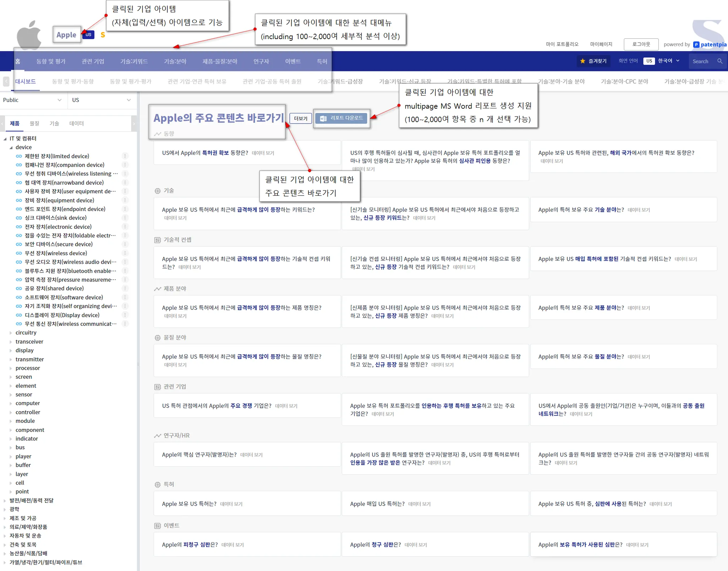Click the Word icon on 리포트 다운로드
The height and width of the screenshot is (571, 728).
point(323,118)
